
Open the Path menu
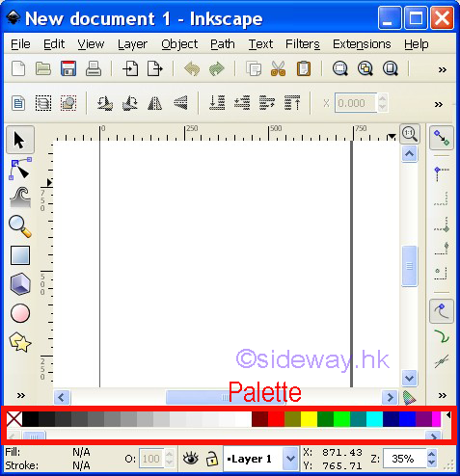223,44
